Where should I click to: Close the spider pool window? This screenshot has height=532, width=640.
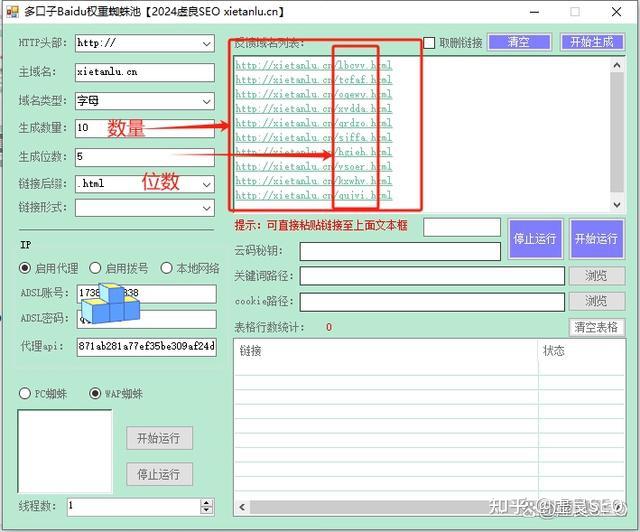[x=616, y=11]
